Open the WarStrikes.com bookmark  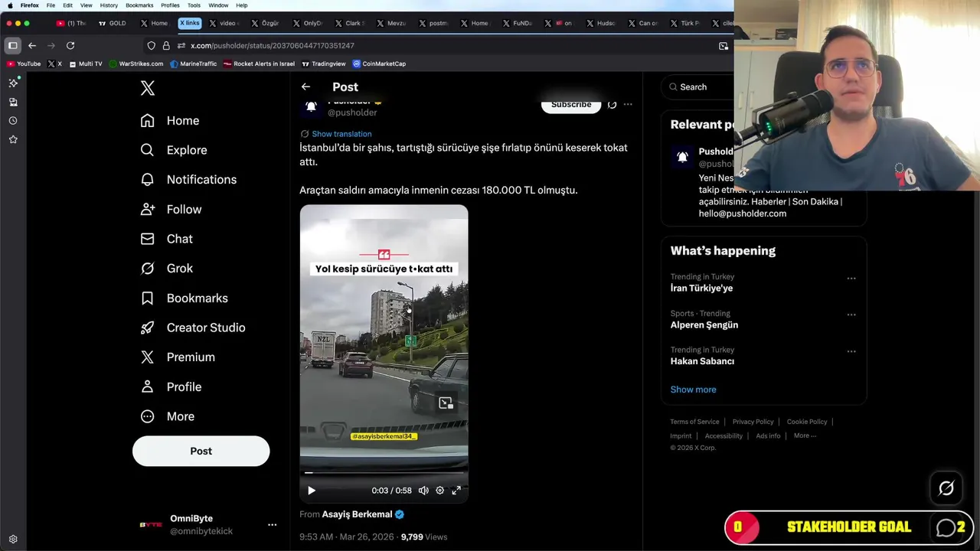[x=136, y=64]
